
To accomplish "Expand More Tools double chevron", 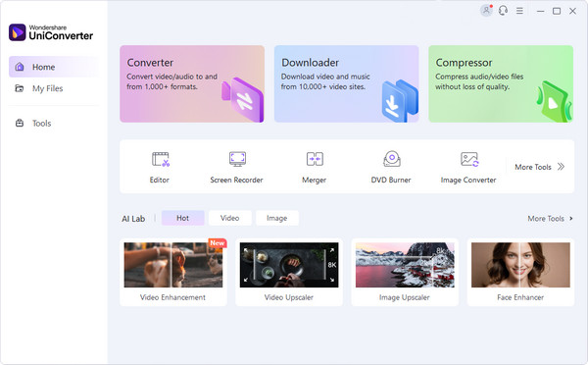I will click(561, 167).
